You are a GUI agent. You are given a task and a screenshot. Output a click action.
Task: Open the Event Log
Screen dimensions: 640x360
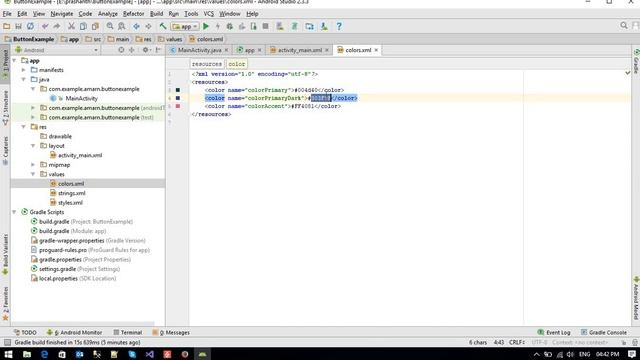[x=554, y=333]
